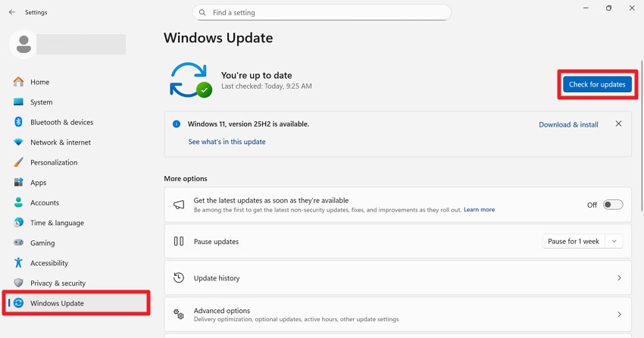
Task: Click the large update sync status icon
Action: click(x=191, y=80)
